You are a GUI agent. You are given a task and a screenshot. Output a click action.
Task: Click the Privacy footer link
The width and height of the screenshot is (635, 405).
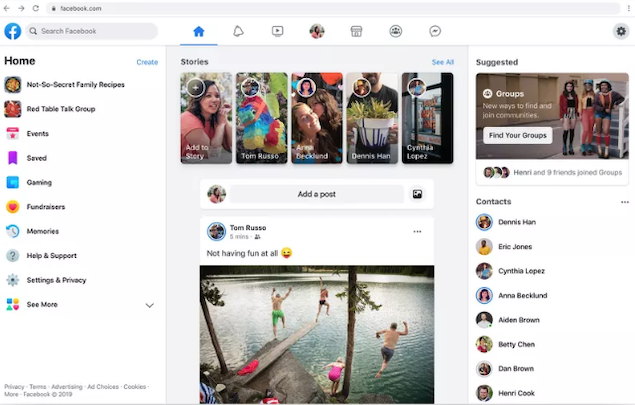tap(14, 387)
